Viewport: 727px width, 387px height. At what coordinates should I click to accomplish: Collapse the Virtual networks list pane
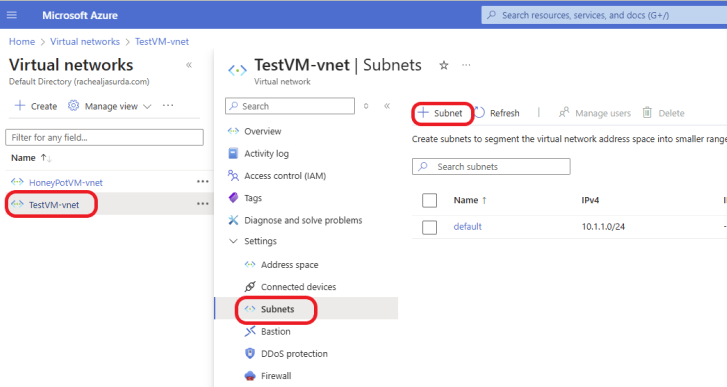pos(189,65)
